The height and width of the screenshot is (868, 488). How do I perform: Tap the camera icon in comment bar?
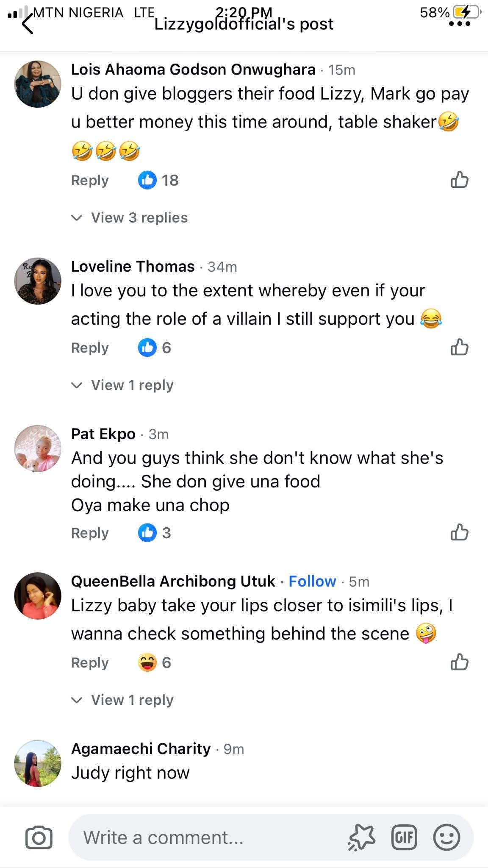coord(39,837)
